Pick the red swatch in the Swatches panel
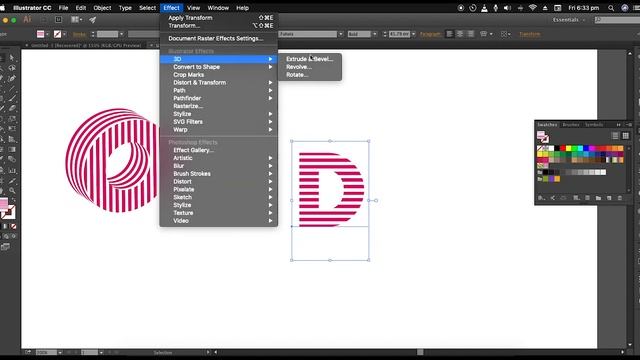640x360 pixels. pos(562,148)
